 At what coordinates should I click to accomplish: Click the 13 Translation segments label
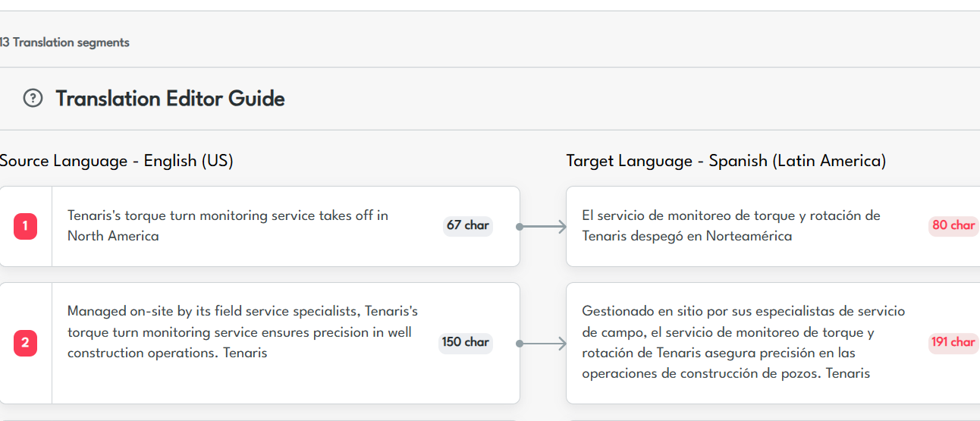click(64, 42)
